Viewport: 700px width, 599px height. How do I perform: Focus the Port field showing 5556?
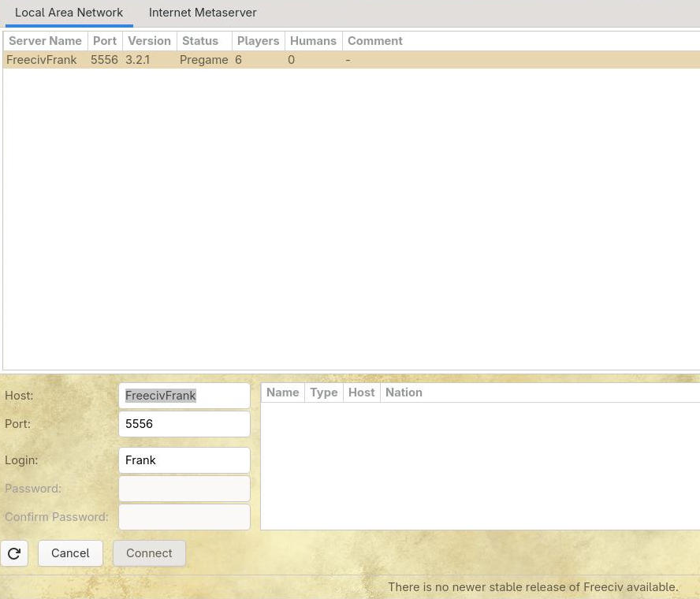pos(184,424)
